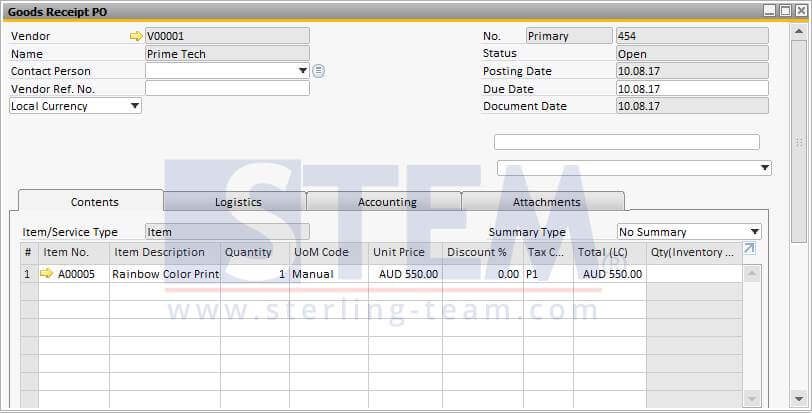Close the Goods Receipt PO window
The image size is (812, 413).
pyautogui.click(x=801, y=11)
